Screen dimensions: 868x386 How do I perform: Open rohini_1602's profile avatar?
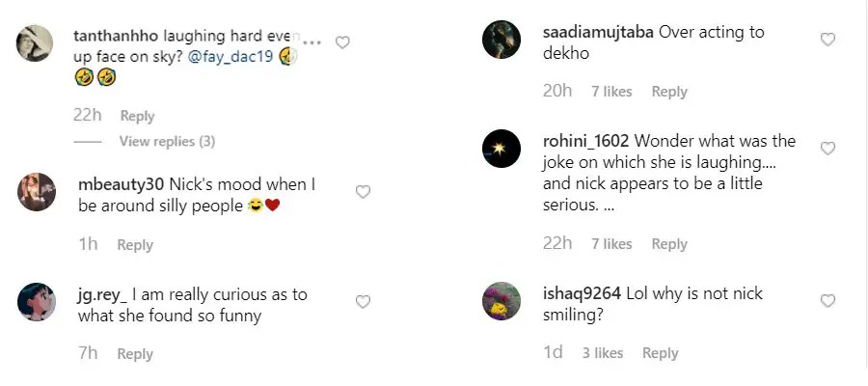[501, 149]
